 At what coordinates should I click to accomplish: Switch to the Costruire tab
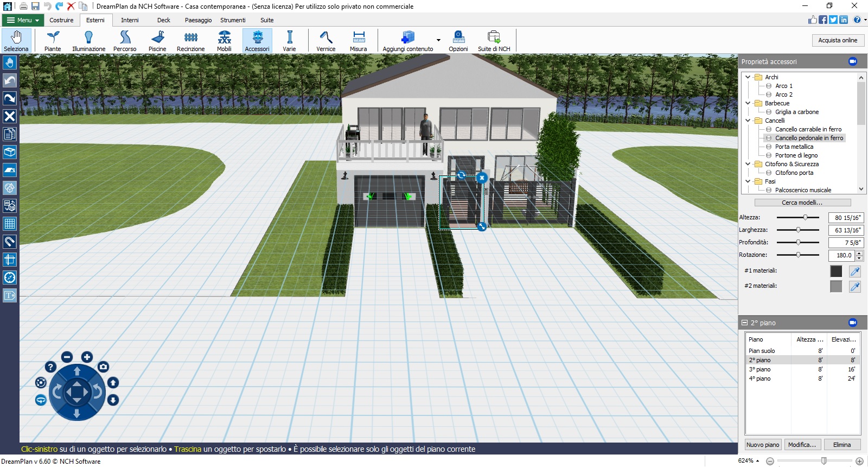tap(61, 20)
